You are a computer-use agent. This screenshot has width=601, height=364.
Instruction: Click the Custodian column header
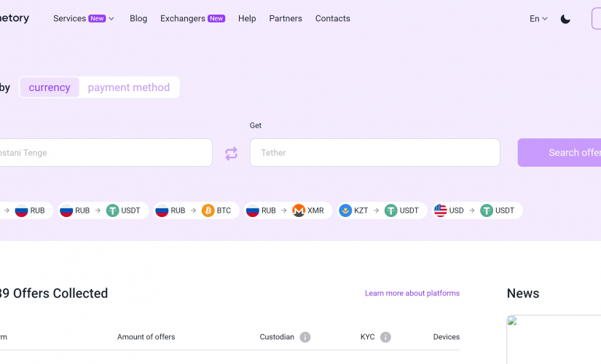point(277,337)
